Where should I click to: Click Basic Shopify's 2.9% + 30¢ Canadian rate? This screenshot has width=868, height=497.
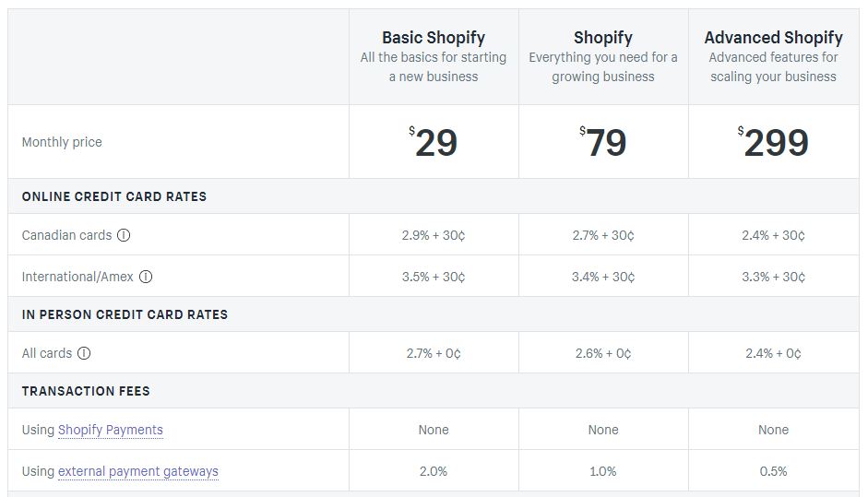click(434, 235)
